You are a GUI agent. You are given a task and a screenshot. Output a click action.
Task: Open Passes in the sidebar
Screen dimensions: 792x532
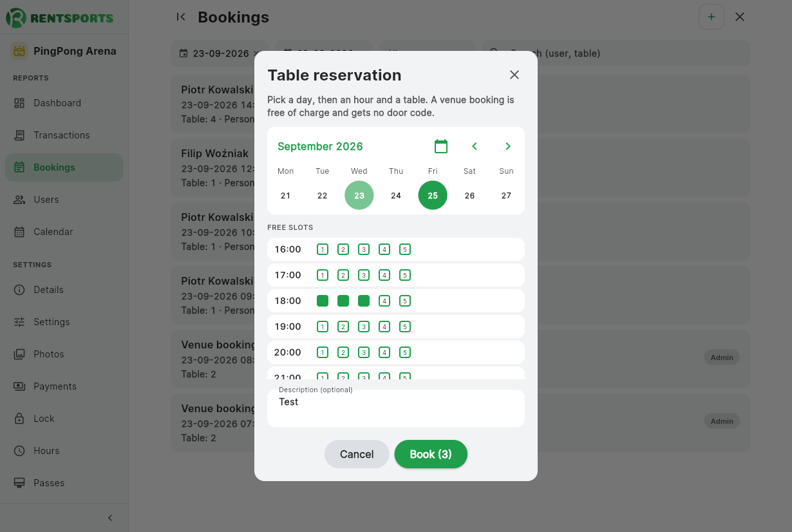coord(64,483)
